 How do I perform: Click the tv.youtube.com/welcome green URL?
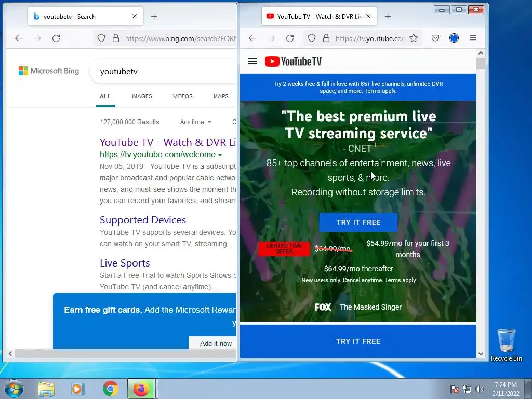click(158, 154)
